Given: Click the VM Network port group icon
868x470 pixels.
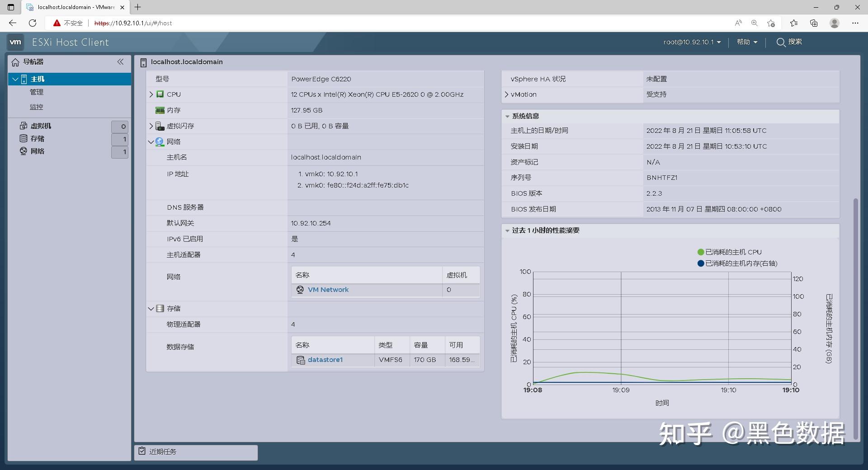Looking at the screenshot, I should [300, 289].
